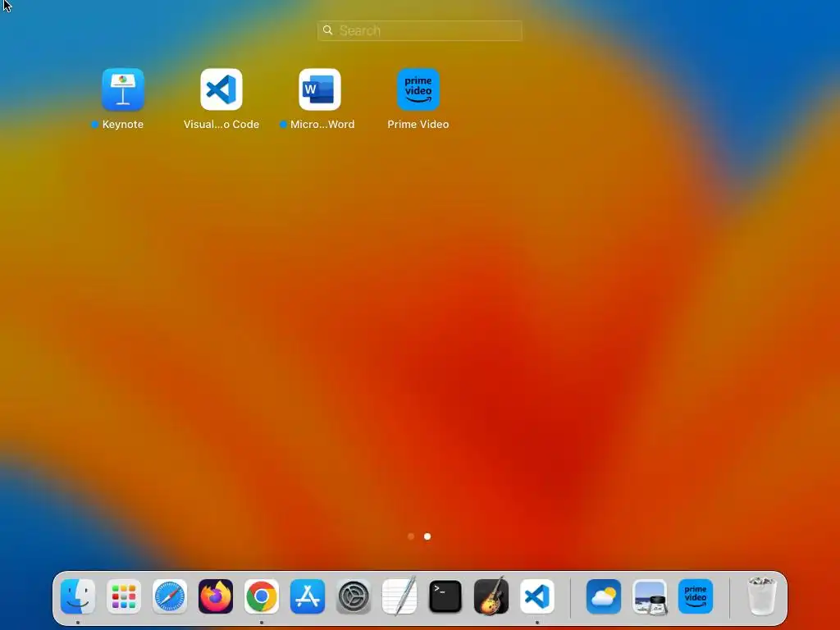Click the "Visual...o Code" label

[x=221, y=125]
